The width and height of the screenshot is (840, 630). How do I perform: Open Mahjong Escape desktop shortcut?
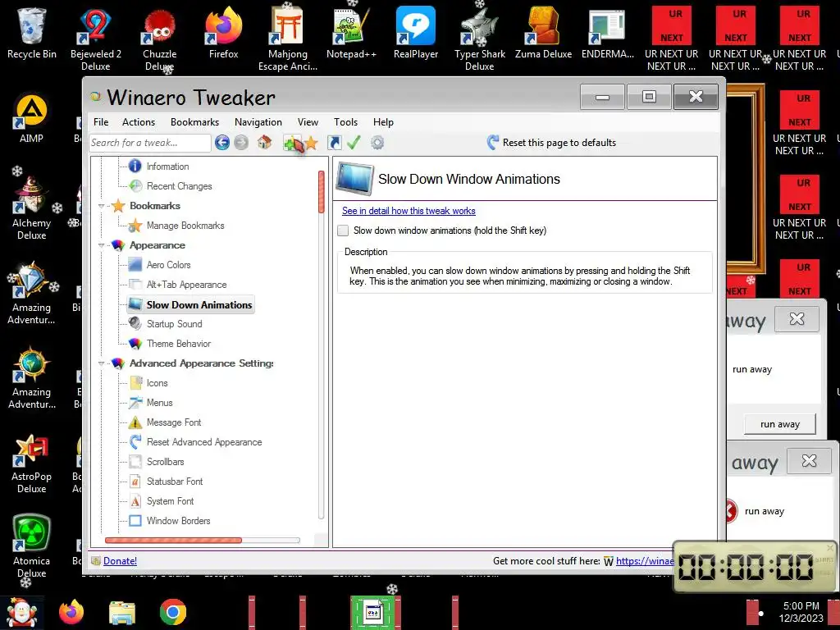pos(288,39)
